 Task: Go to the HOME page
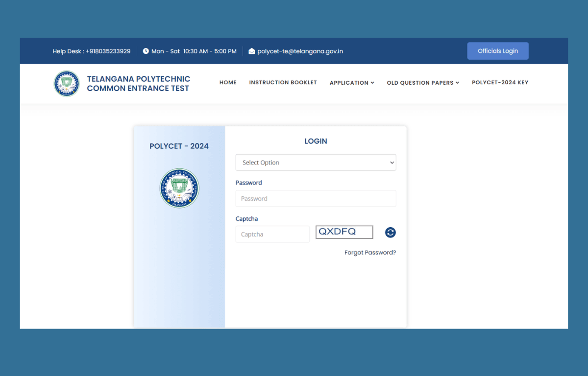click(x=228, y=82)
